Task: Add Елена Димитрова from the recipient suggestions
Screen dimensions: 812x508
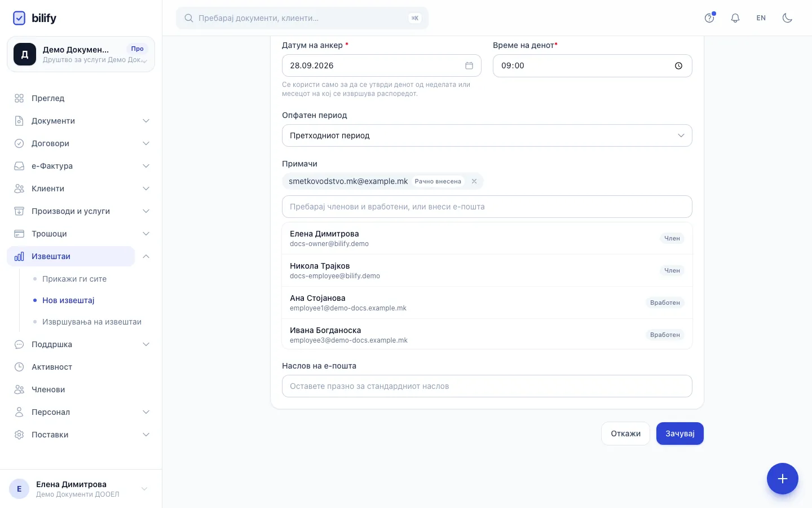Action: click(487, 238)
